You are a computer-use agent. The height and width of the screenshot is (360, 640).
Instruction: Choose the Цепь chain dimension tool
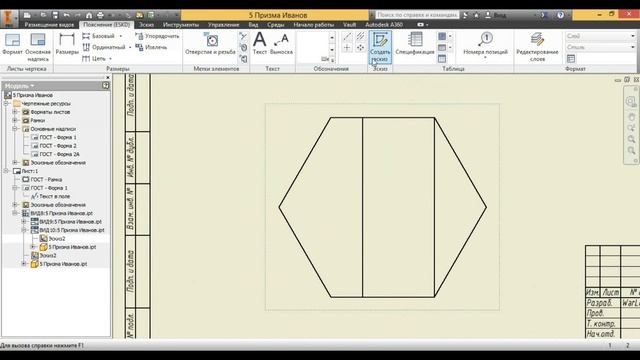point(94,58)
